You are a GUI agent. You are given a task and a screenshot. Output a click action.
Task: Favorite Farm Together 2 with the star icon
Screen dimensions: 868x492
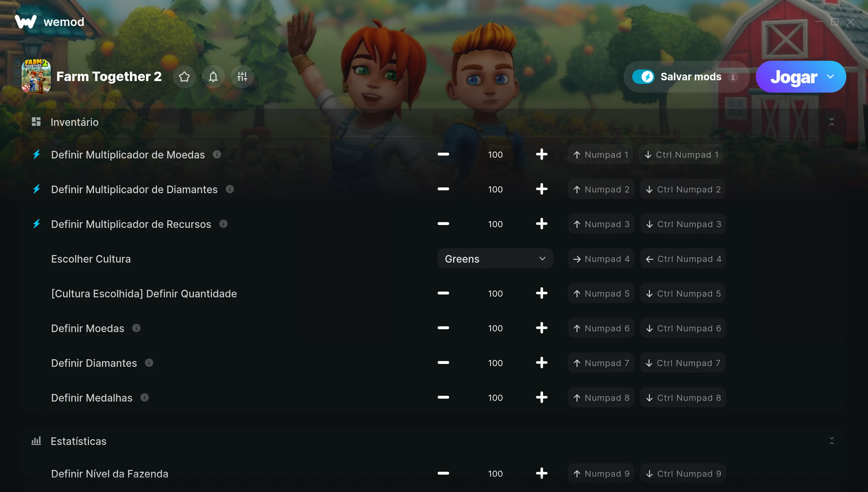click(x=184, y=77)
